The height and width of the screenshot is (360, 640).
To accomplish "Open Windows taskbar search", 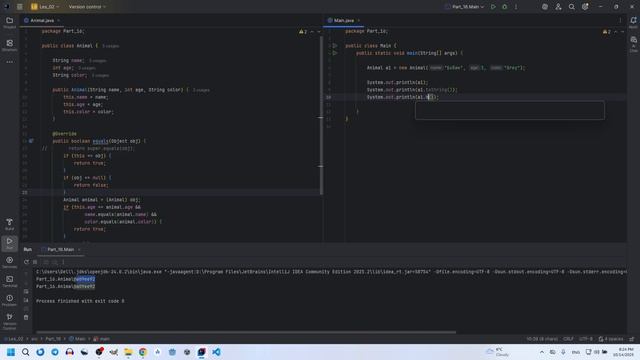I will [x=25, y=352].
